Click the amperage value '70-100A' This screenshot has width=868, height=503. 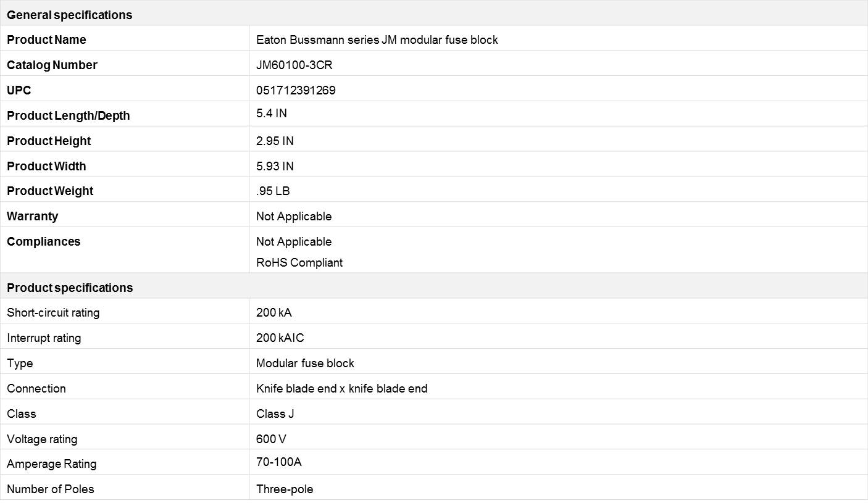(279, 462)
